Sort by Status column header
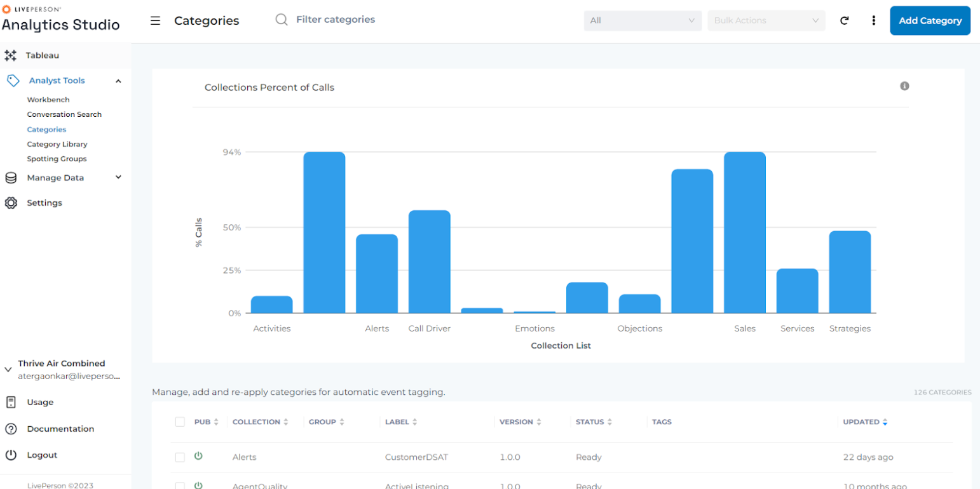Screen dimensions: 980x489 pos(594,422)
